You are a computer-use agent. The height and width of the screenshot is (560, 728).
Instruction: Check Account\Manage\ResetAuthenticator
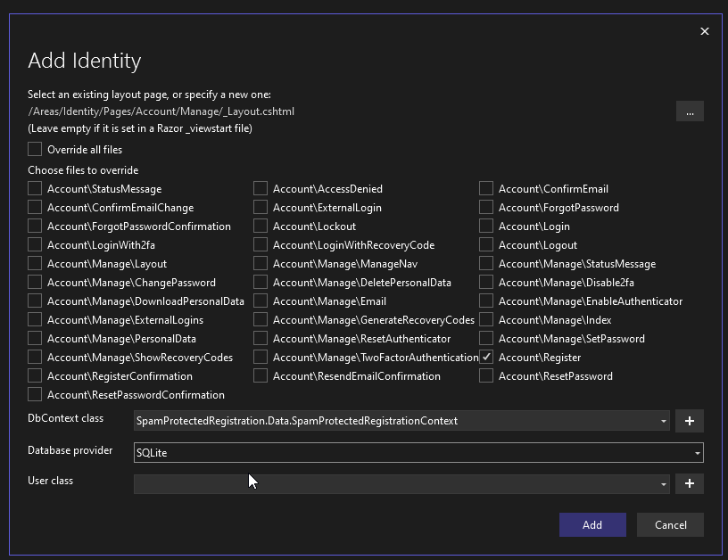(261, 338)
